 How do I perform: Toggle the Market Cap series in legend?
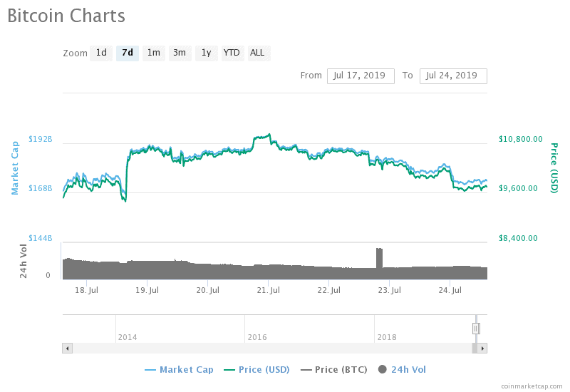pos(179,370)
